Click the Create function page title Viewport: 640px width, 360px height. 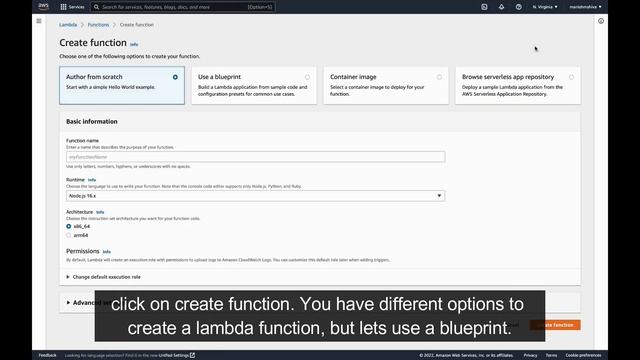93,43
